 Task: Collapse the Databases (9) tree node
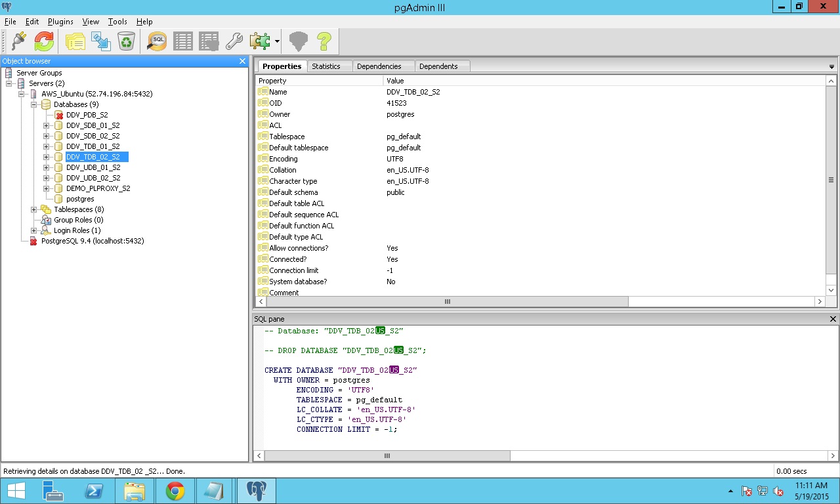34,104
